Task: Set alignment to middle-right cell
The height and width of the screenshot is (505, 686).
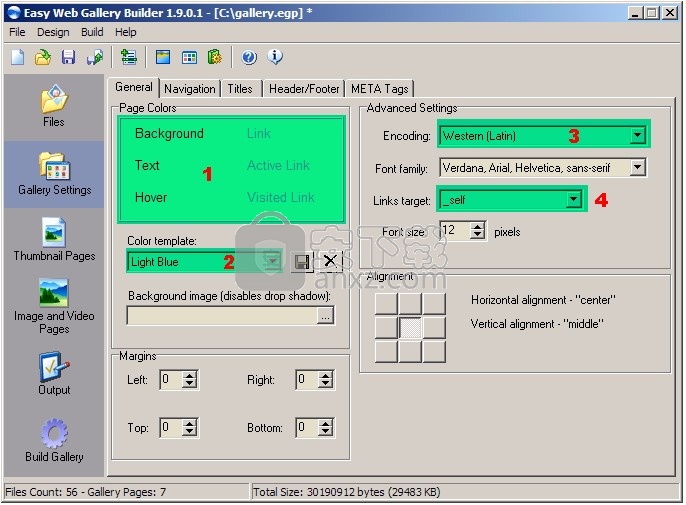Action: [434, 327]
